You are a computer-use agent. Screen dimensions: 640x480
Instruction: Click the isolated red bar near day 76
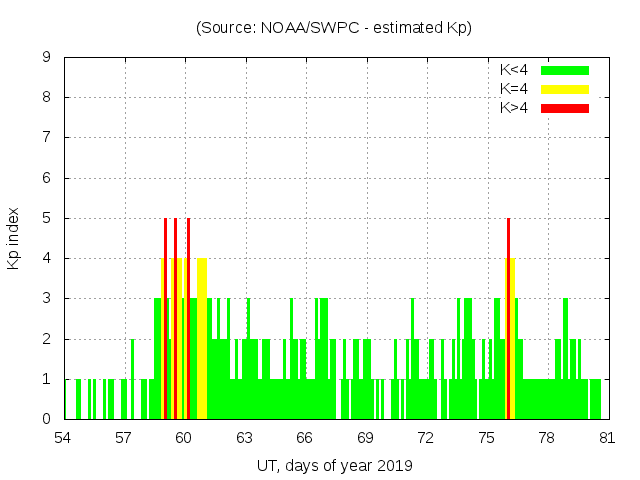508,320
